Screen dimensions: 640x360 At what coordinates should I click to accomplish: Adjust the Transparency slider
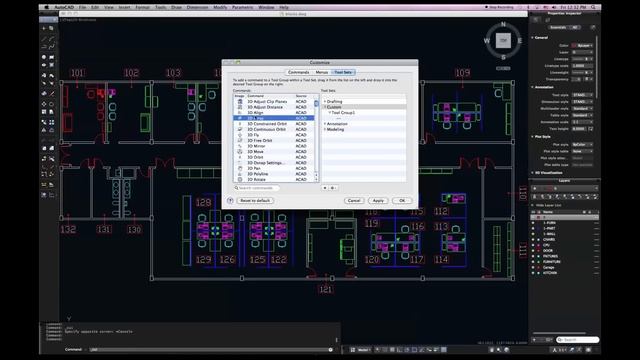tap(576, 79)
